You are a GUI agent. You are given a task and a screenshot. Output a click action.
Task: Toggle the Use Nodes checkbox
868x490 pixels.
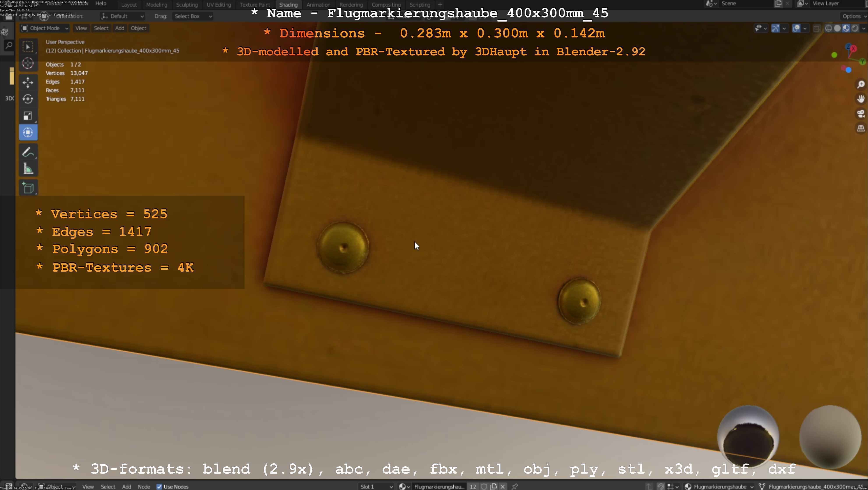159,487
